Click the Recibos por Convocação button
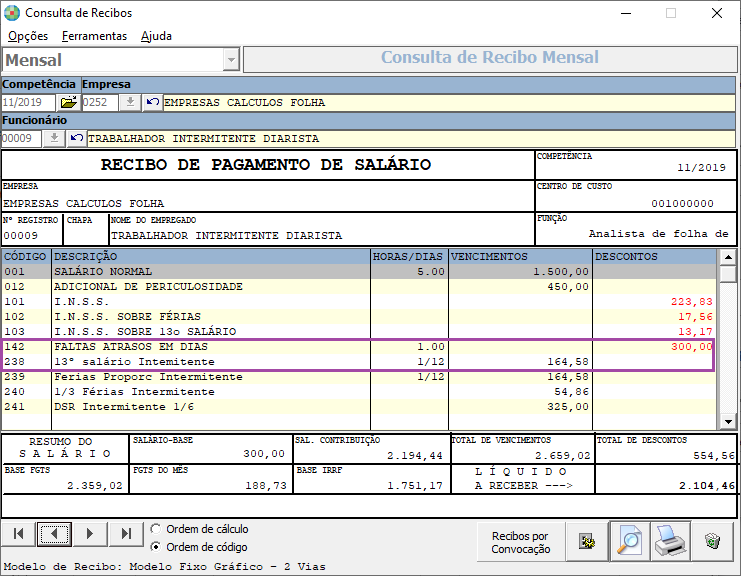This screenshot has height=576, width=741. 521,542
